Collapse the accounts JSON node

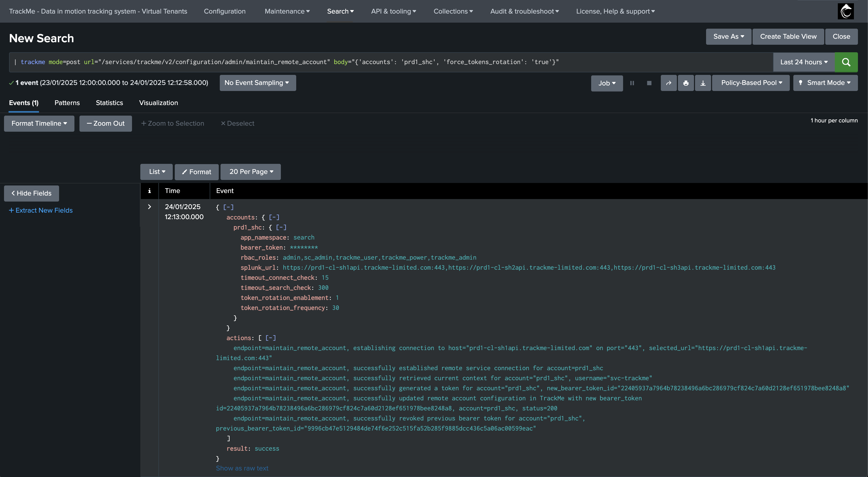274,217
